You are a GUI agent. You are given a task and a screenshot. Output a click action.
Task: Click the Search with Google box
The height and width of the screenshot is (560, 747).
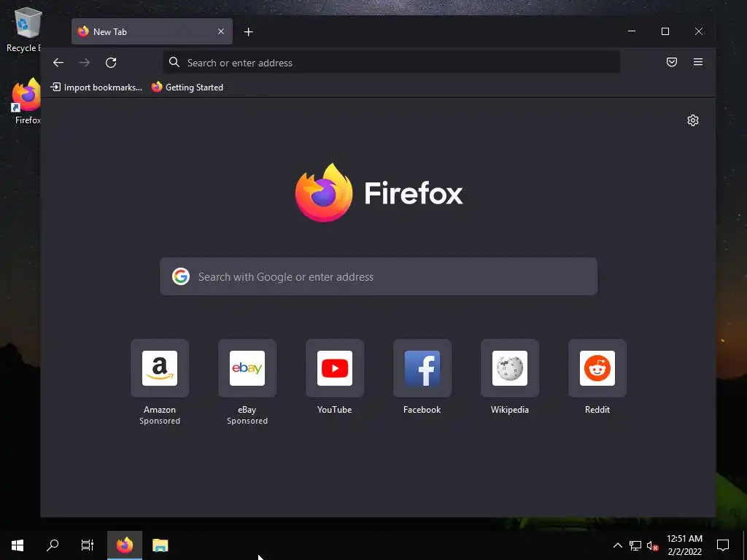[x=379, y=276]
